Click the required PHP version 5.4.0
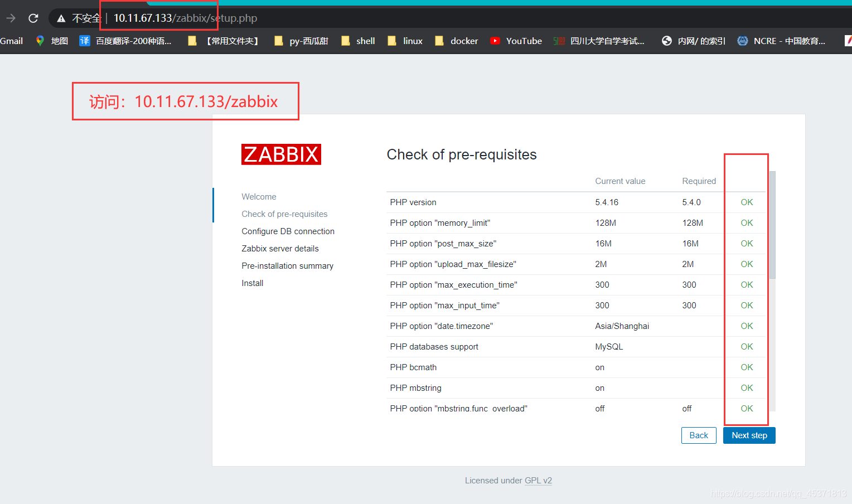The image size is (852, 504). coord(691,202)
